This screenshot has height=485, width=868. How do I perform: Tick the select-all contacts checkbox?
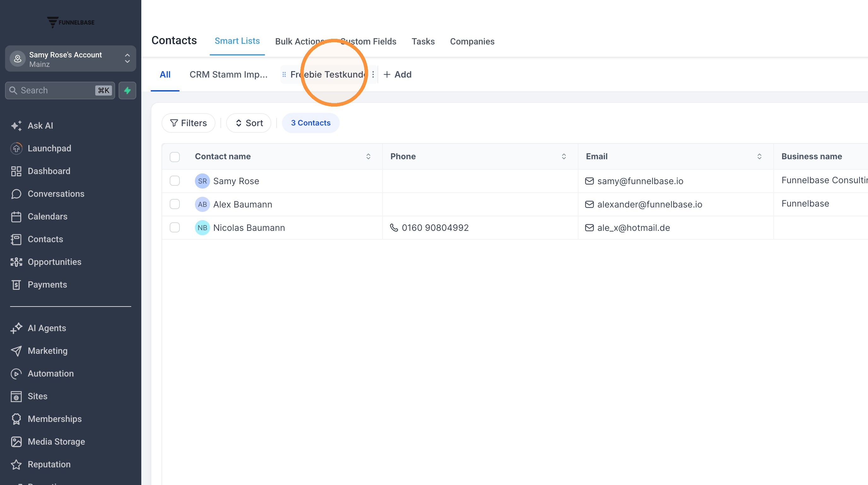pyautogui.click(x=174, y=157)
